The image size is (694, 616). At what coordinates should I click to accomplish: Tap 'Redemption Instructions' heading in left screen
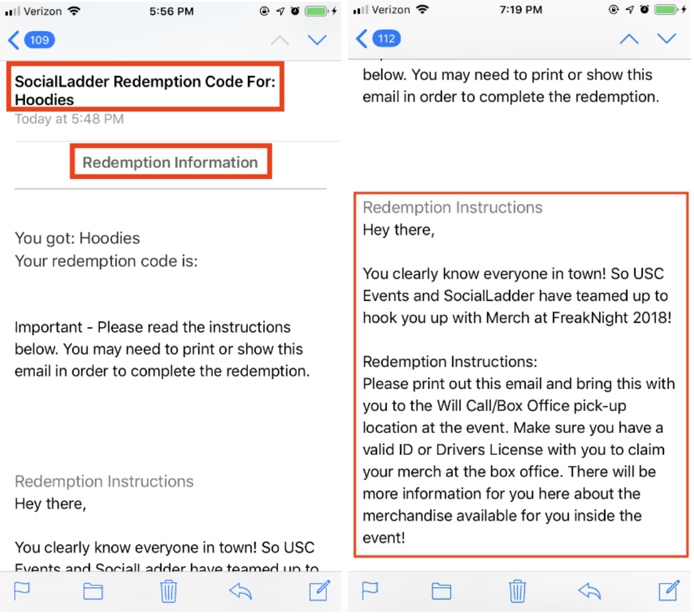pyautogui.click(x=104, y=481)
